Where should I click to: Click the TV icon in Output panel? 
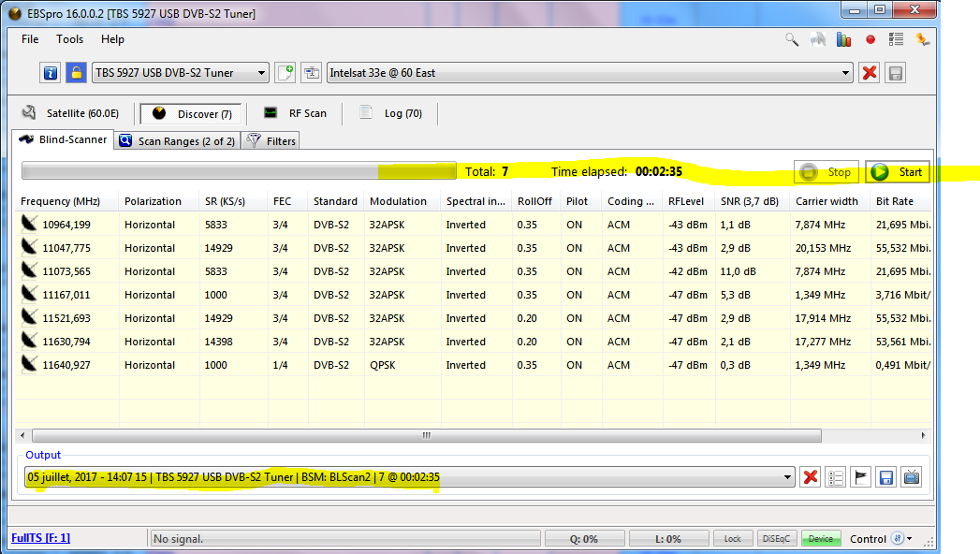click(911, 477)
